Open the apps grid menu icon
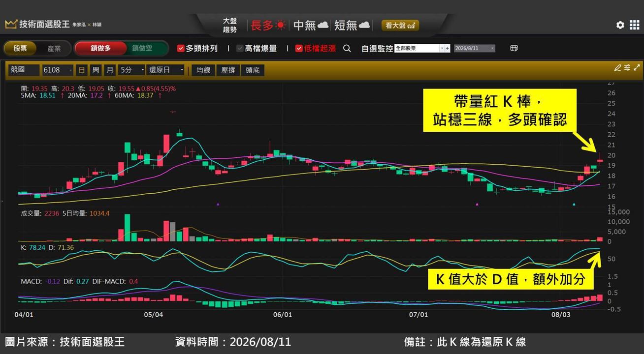This screenshot has height=354, width=644. (635, 25)
